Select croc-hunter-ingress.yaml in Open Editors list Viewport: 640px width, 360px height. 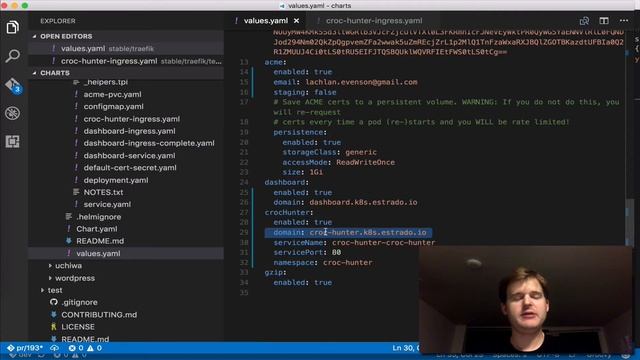126,61
